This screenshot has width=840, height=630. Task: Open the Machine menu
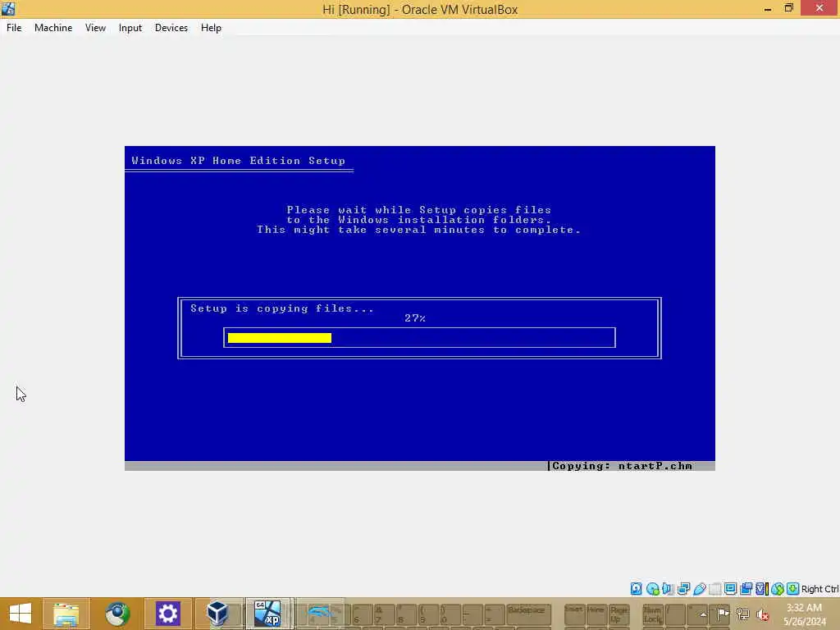pyautogui.click(x=53, y=28)
